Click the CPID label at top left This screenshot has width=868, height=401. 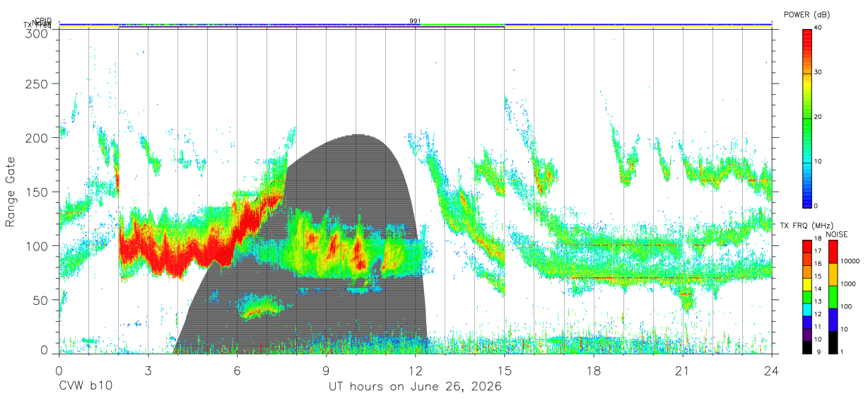tap(43, 21)
